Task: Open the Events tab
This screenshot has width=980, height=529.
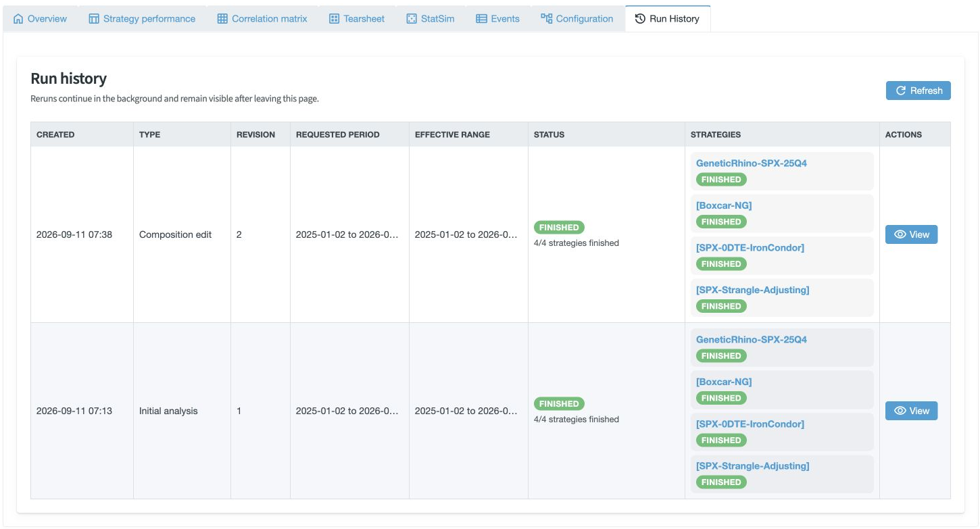Action: (x=498, y=19)
